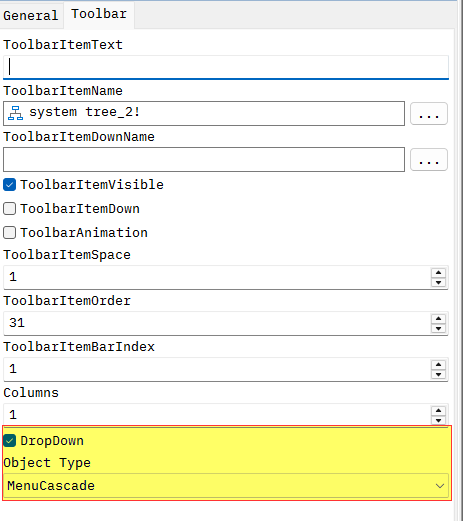Image resolution: width=468 pixels, height=521 pixels.
Task: Increase ToolbarItemOrder with up arrow
Action: tap(438, 319)
